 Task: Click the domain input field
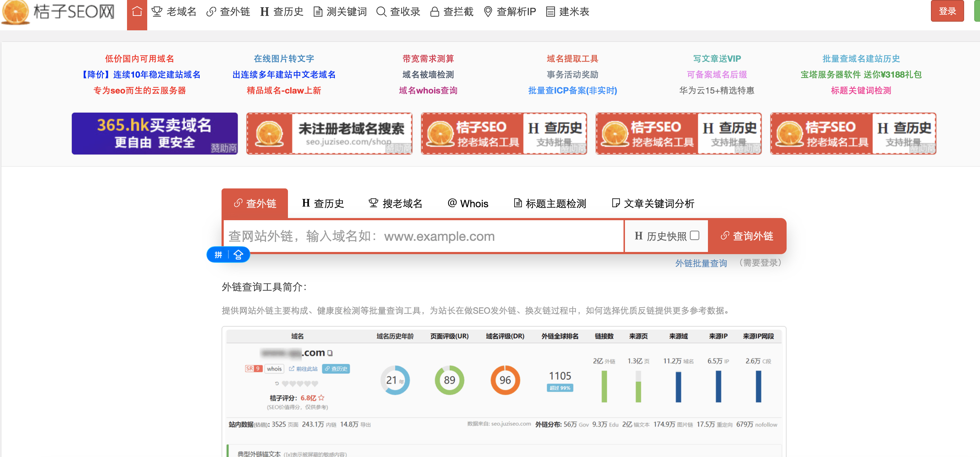(423, 236)
